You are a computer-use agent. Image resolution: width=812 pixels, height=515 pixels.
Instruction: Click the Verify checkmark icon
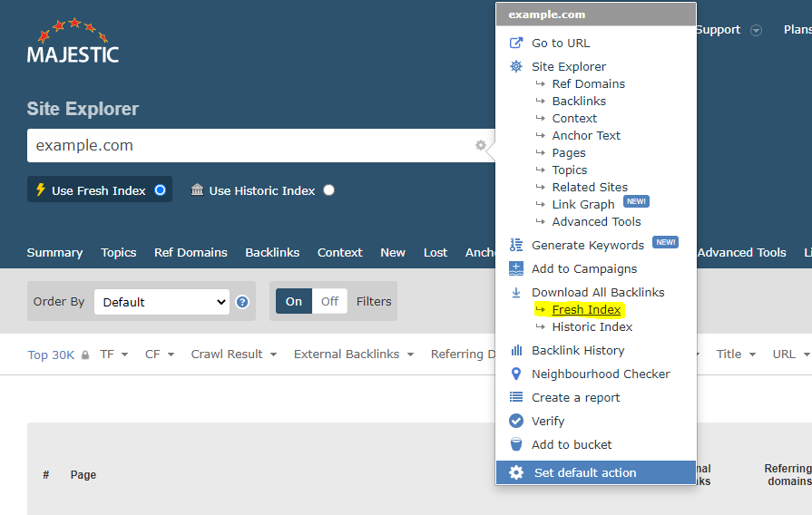pos(516,421)
